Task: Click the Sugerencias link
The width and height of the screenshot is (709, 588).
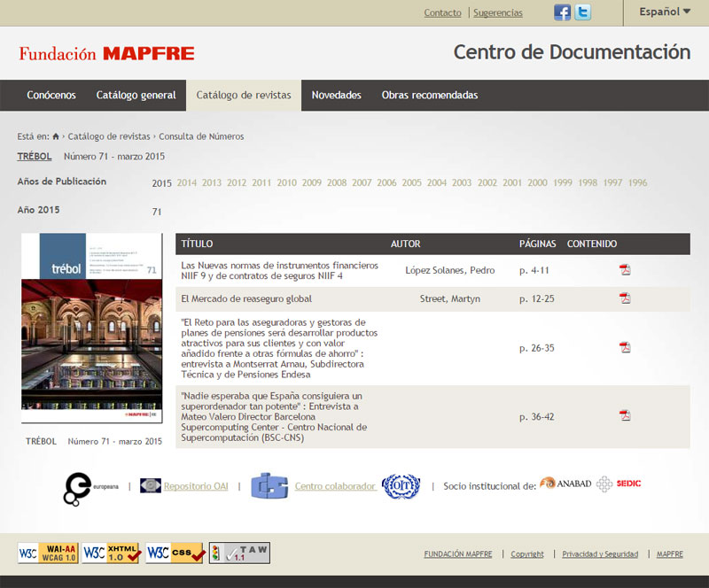Action: [x=498, y=12]
